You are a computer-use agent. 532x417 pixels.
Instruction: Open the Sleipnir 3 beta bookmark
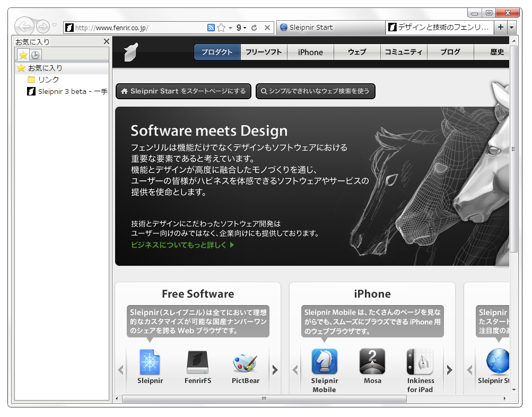tap(67, 91)
